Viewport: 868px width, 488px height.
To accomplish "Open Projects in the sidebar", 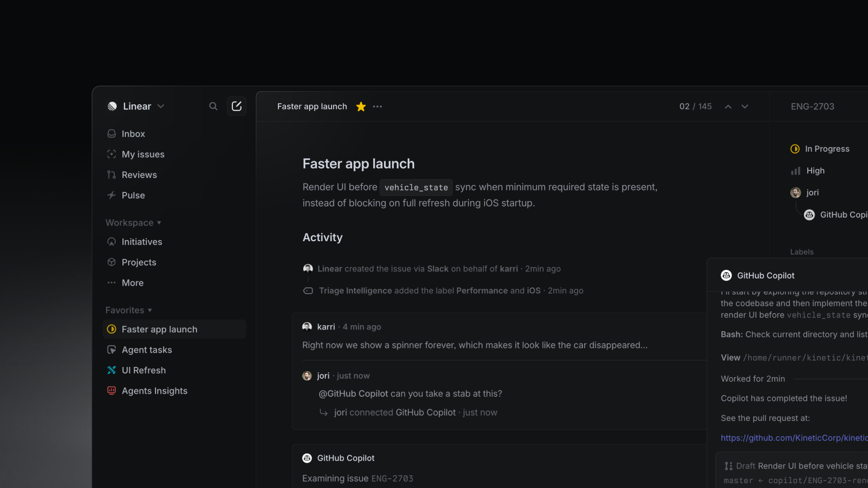I will [174, 262].
